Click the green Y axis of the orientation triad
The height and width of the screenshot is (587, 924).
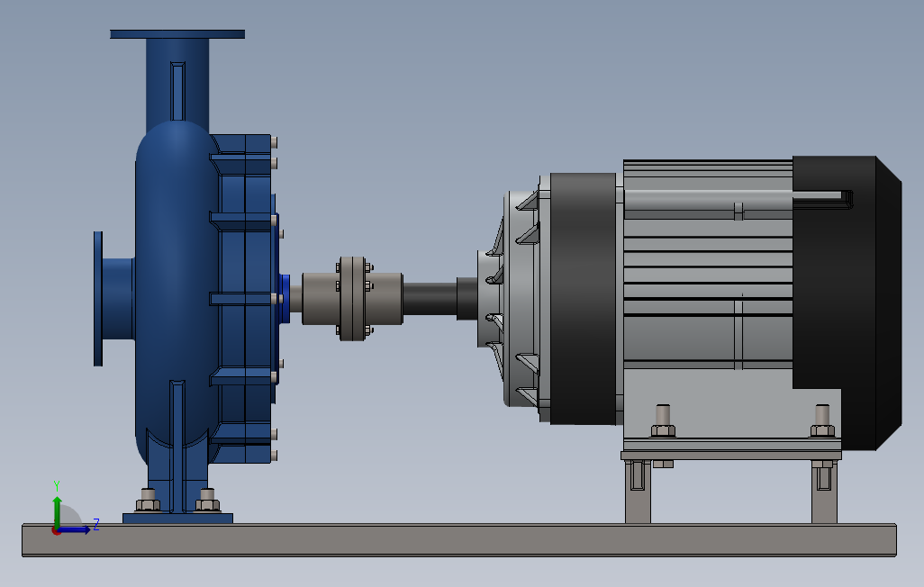click(x=57, y=511)
